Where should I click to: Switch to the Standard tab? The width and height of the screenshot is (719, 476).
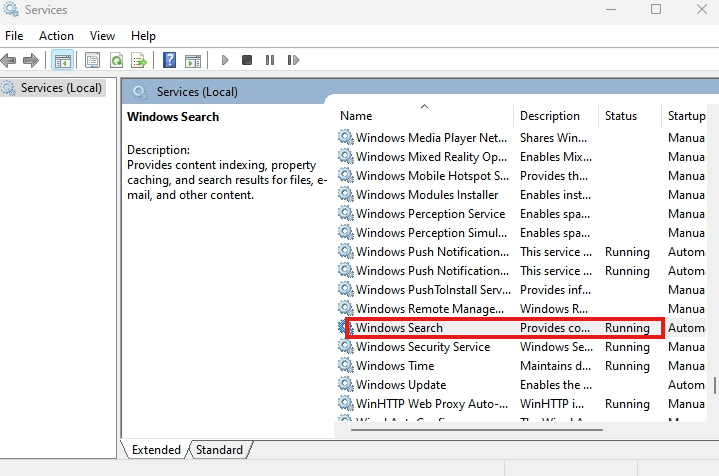coord(219,450)
